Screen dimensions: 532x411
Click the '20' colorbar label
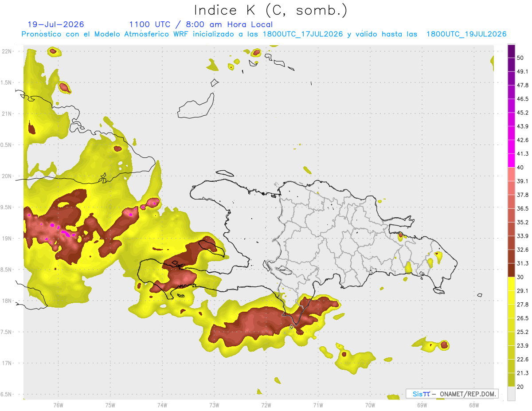(521, 387)
